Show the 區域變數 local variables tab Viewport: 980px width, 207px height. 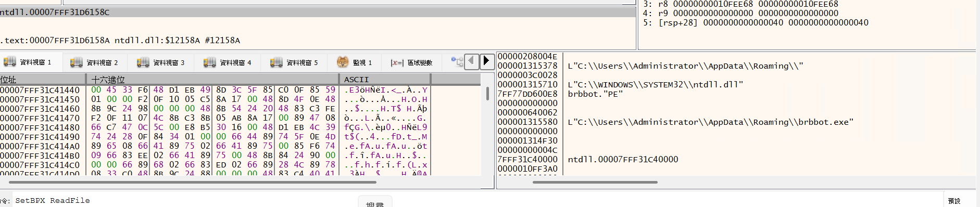point(412,62)
